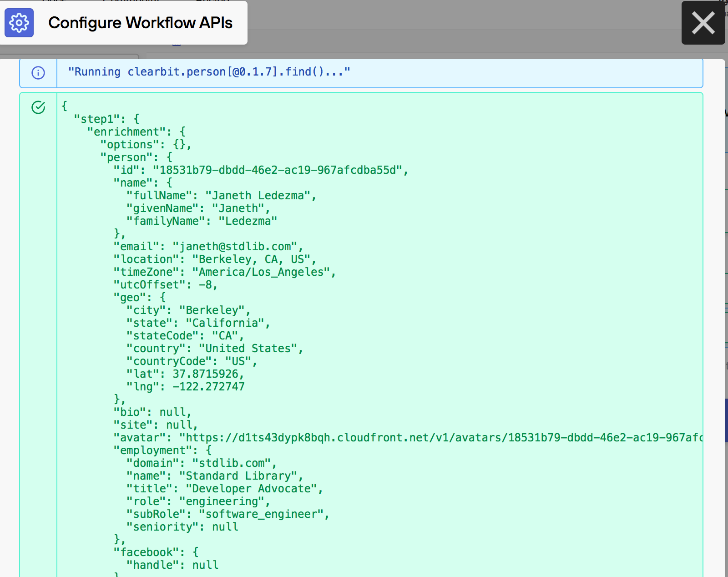
Task: Click the fullName value "Janeth Ledezma"
Action: [x=258, y=196]
